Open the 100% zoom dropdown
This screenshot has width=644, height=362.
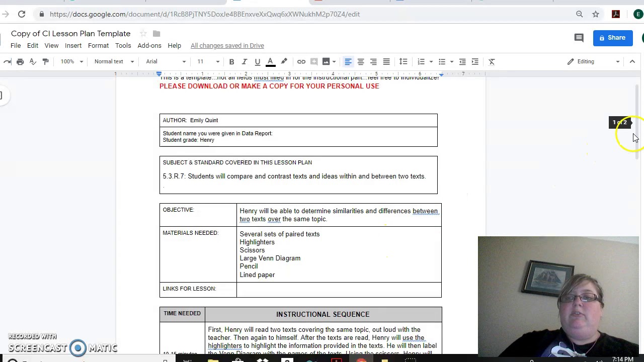pos(71,61)
